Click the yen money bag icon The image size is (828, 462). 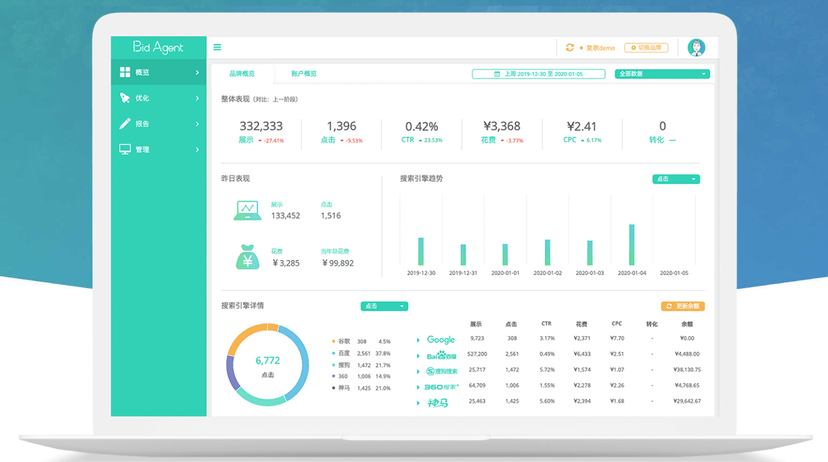247,257
